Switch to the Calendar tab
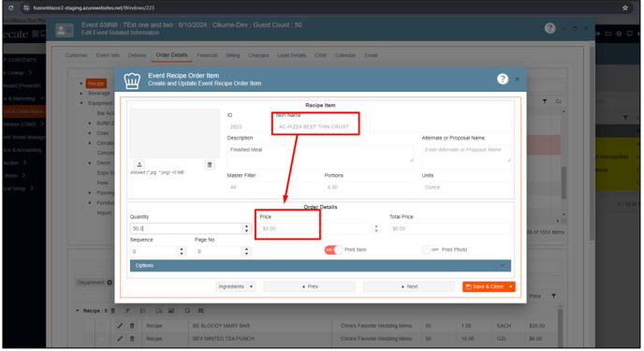Screen dimensions: 644x351 [345, 55]
